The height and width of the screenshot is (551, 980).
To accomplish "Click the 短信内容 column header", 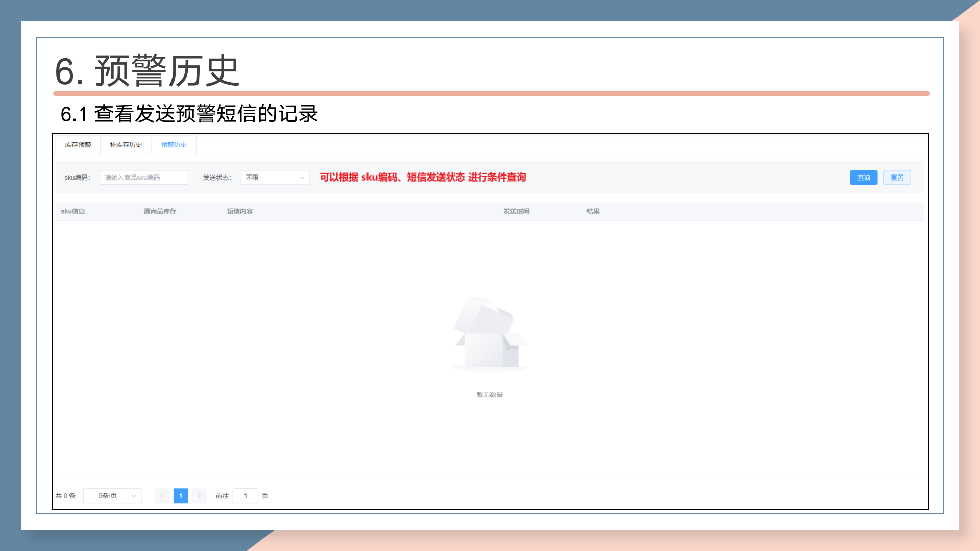I will tap(240, 211).
